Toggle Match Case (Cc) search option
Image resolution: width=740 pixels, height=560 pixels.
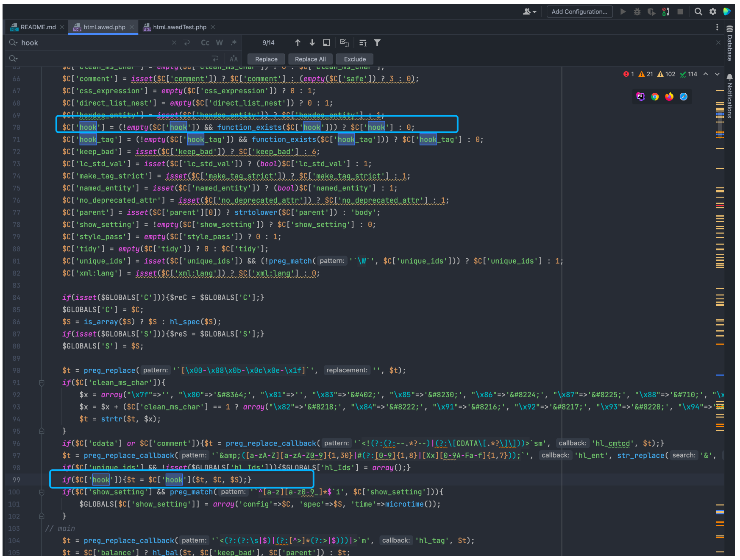(205, 43)
